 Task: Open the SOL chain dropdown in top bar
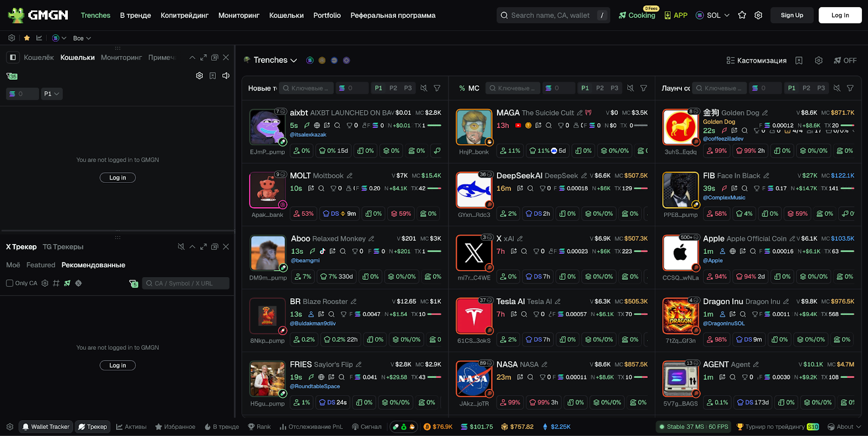pos(713,15)
